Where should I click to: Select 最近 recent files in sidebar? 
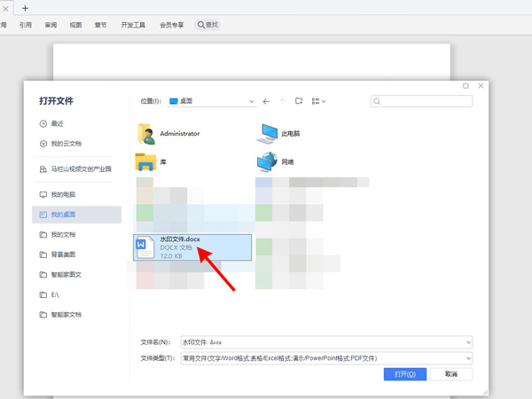point(57,123)
